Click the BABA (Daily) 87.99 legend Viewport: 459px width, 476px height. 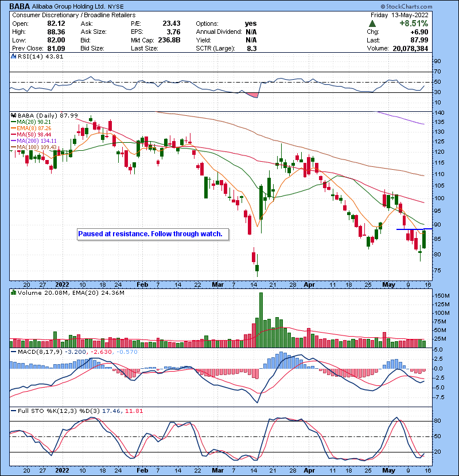pyautogui.click(x=48, y=116)
